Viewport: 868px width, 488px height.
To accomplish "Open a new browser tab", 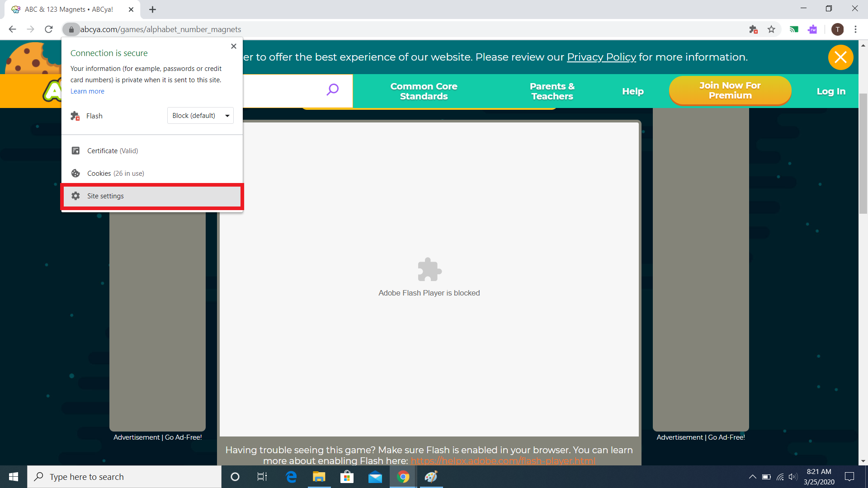I will coord(152,9).
